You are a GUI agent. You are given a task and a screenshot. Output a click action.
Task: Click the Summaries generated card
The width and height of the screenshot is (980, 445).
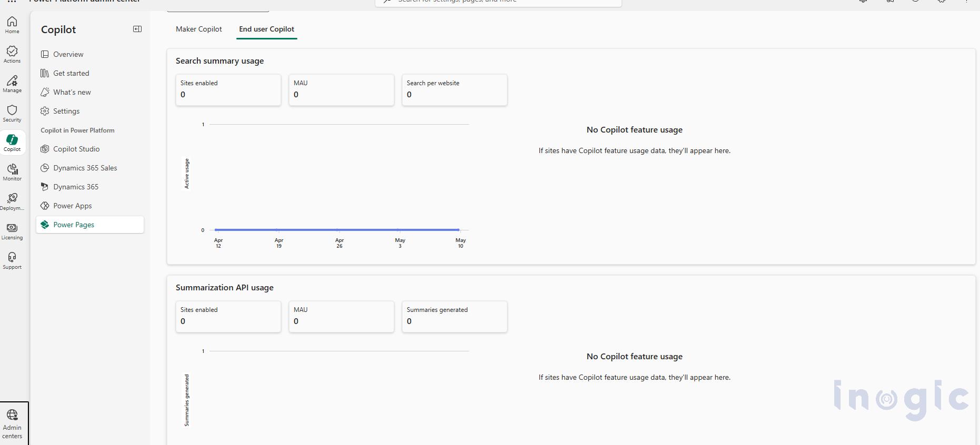click(455, 317)
